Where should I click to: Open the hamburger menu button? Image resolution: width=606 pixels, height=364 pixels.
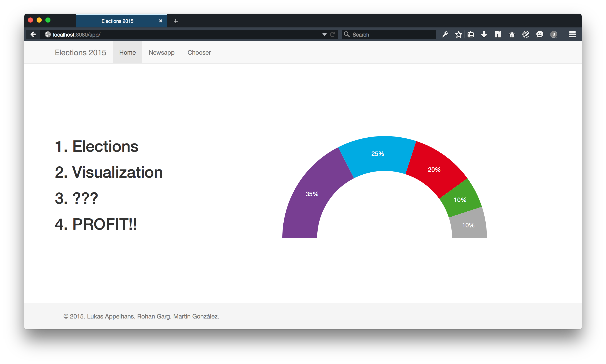click(572, 35)
